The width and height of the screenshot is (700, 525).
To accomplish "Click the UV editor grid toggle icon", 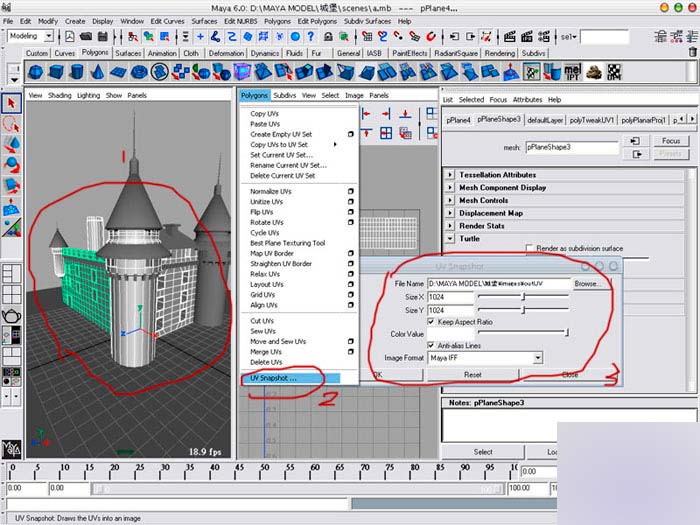I will [x=386, y=133].
